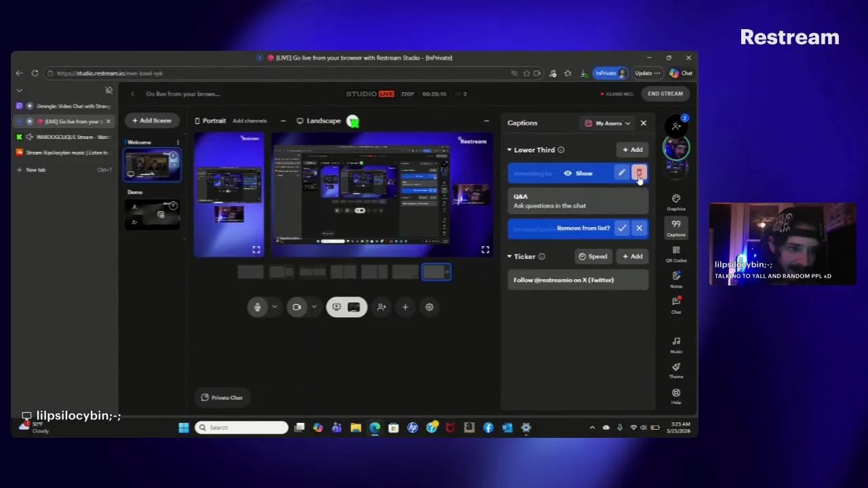Open camera options dropdown arrow
The image size is (868, 488).
pyautogui.click(x=313, y=307)
